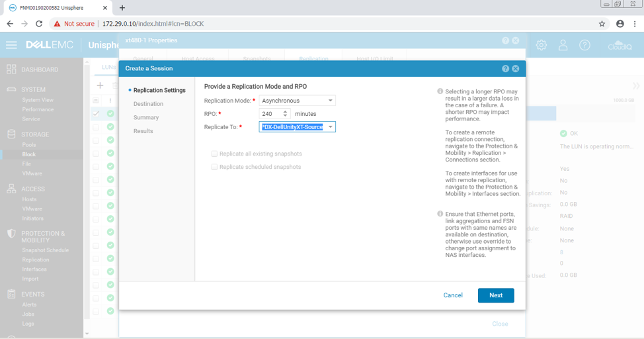Open the hamburger navigation menu
The height and width of the screenshot is (339, 644).
[11, 45]
